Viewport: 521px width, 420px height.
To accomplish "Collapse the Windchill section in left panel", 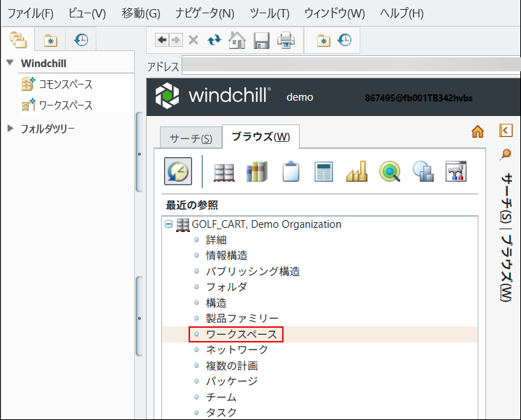I will tap(10, 62).
